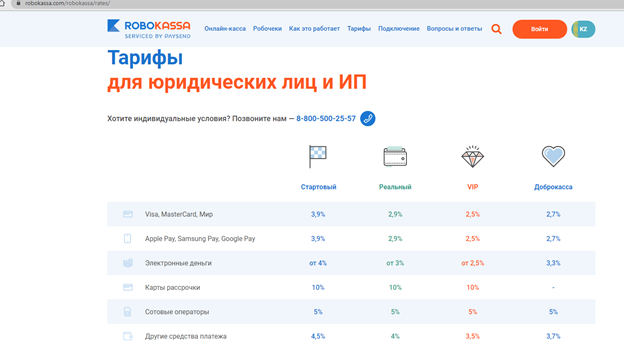
Task: Click the 'от 3%' value in Электронные деньги
Action: point(395,263)
